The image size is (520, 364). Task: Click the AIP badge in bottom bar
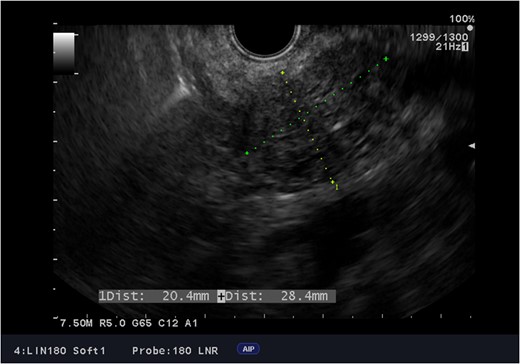click(248, 349)
